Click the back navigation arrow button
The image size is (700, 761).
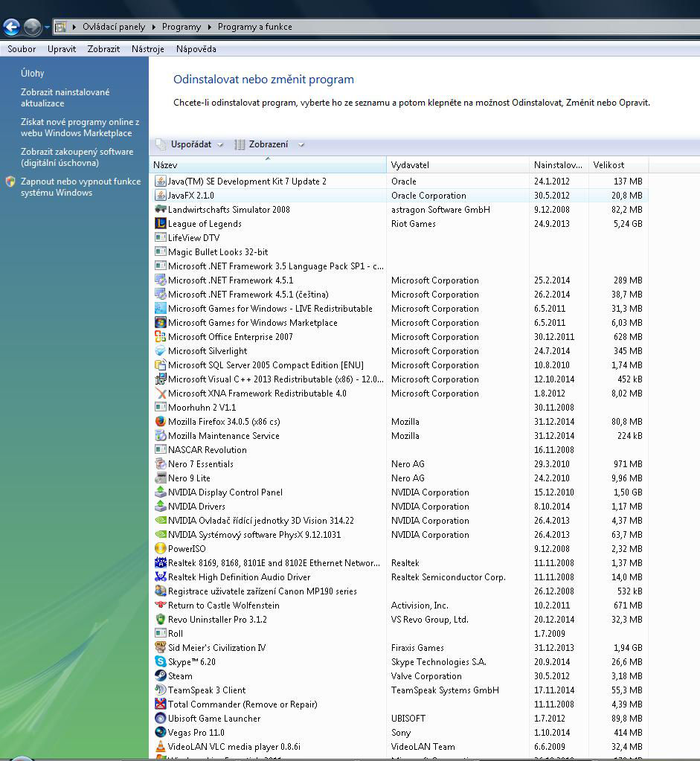pos(11,28)
